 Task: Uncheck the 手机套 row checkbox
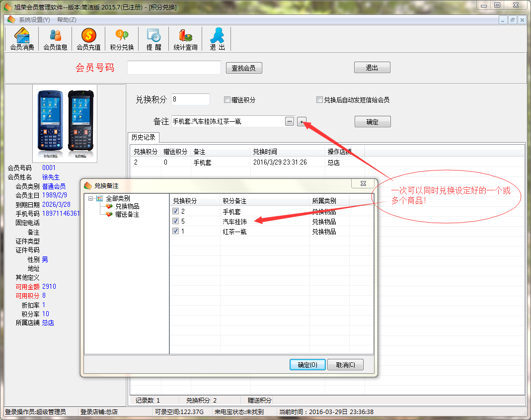click(x=175, y=211)
